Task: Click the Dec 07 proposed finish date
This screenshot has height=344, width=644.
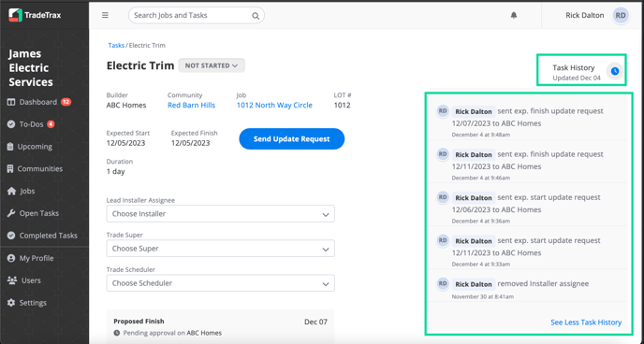Action: click(x=315, y=322)
